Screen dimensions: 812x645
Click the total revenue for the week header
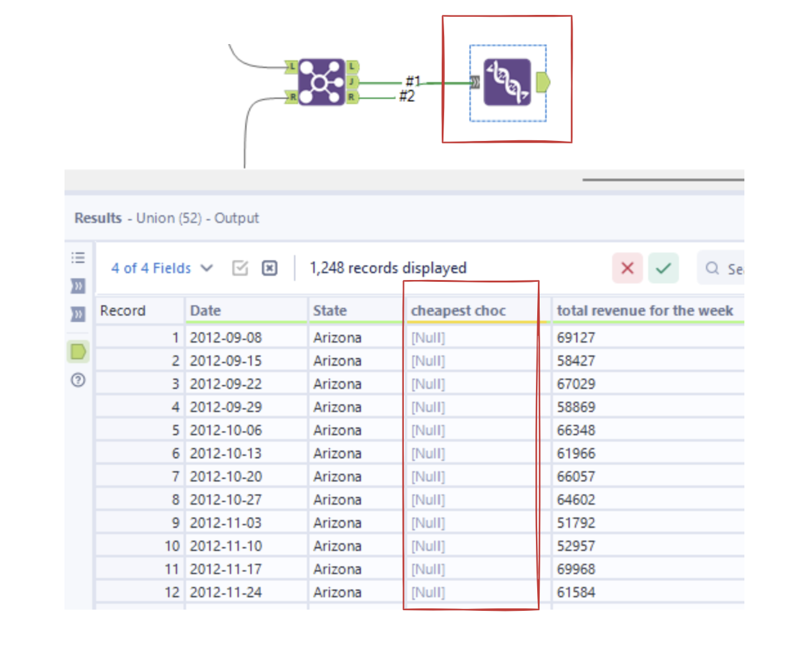[648, 310]
